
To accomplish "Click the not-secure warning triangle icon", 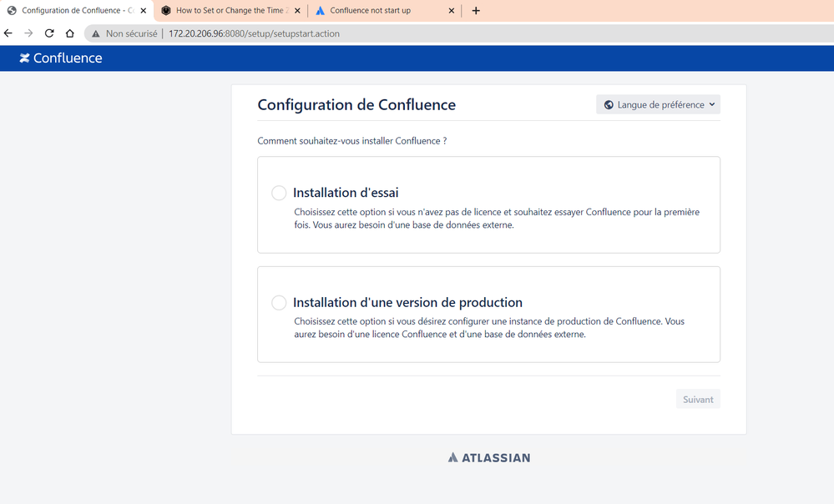I will 96,33.
